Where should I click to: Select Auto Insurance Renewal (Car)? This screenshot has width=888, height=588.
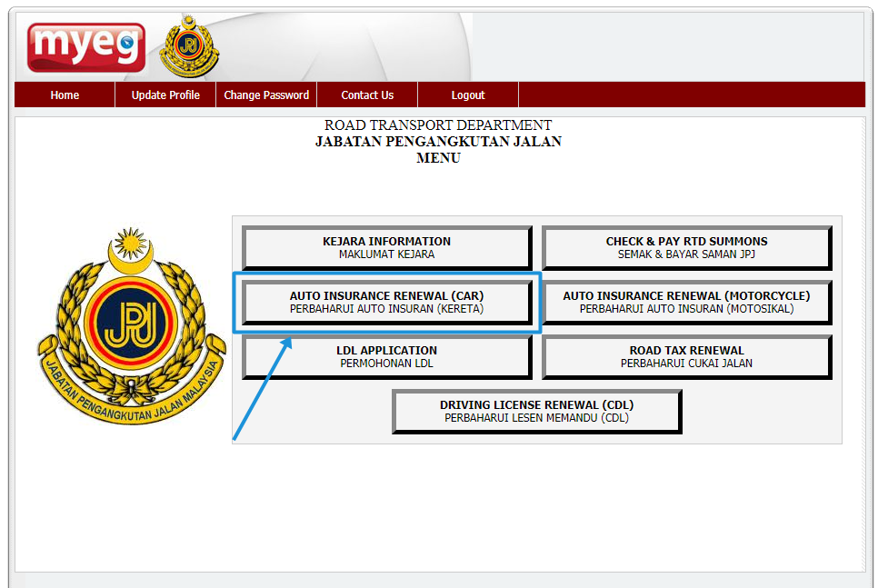click(387, 302)
